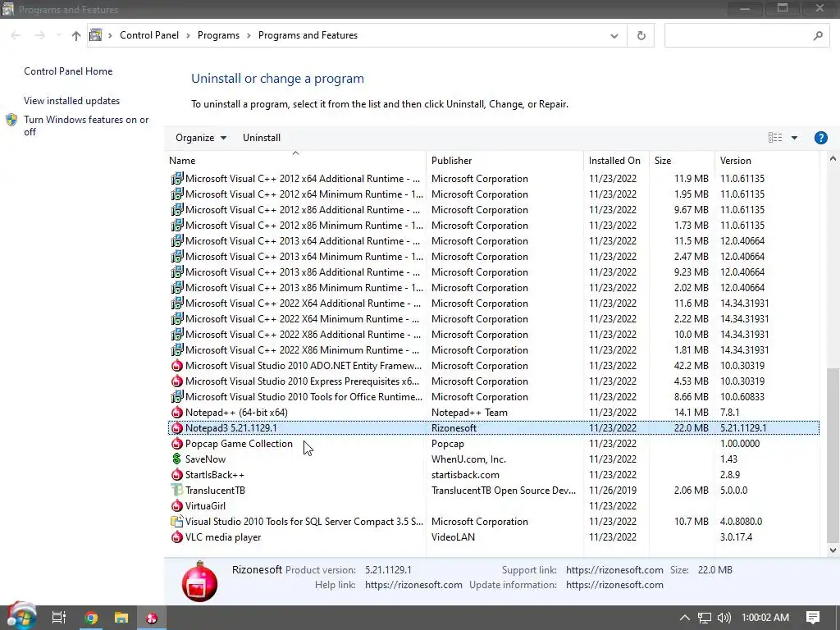Image resolution: width=840 pixels, height=630 pixels.
Task: Click the WhenU.com, Inc. publisher cell
Action: coord(468,459)
